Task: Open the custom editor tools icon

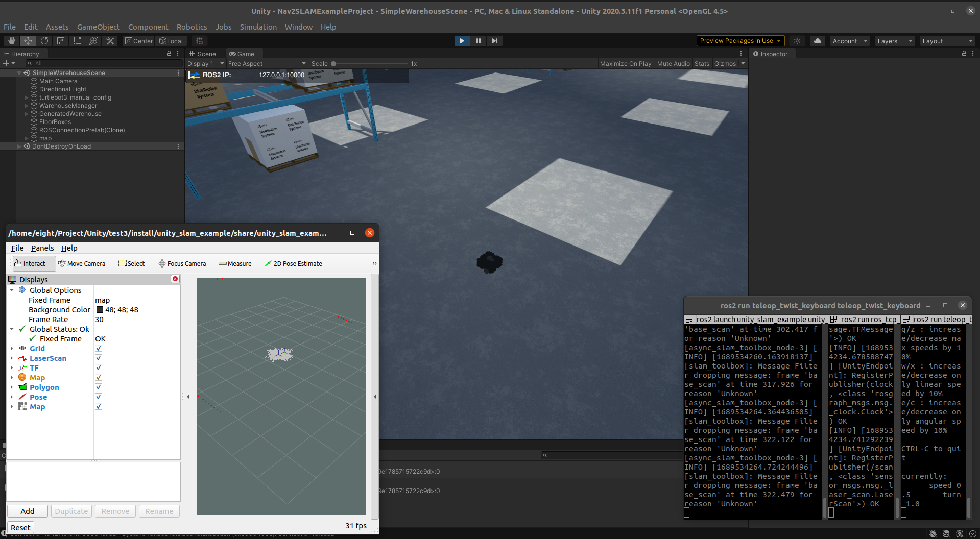Action: click(110, 41)
